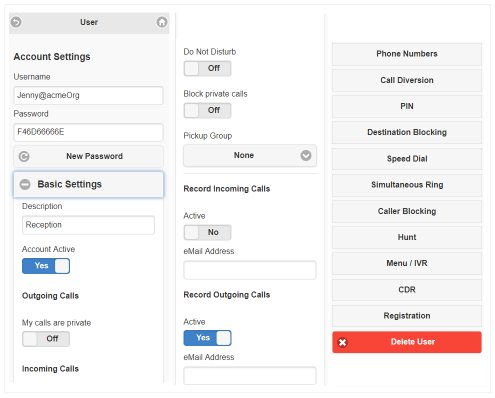Click the home icon in User header
The height and width of the screenshot is (398, 495).
click(x=162, y=22)
